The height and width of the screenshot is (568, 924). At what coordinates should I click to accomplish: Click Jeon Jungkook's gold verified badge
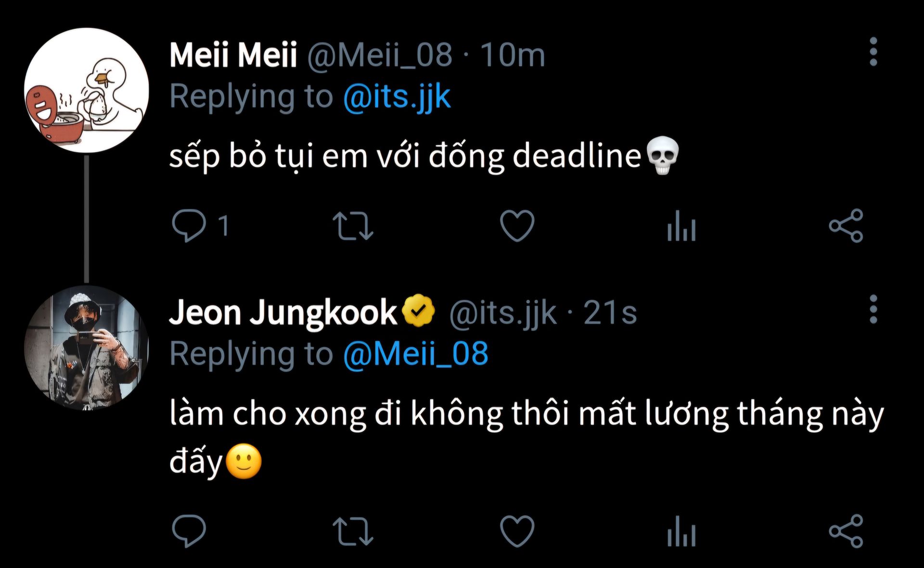(418, 311)
